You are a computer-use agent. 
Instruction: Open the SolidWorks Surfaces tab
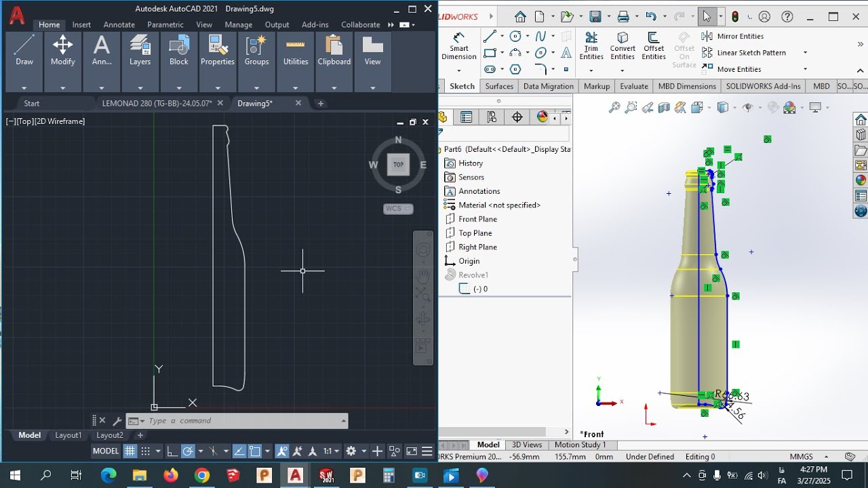(499, 86)
